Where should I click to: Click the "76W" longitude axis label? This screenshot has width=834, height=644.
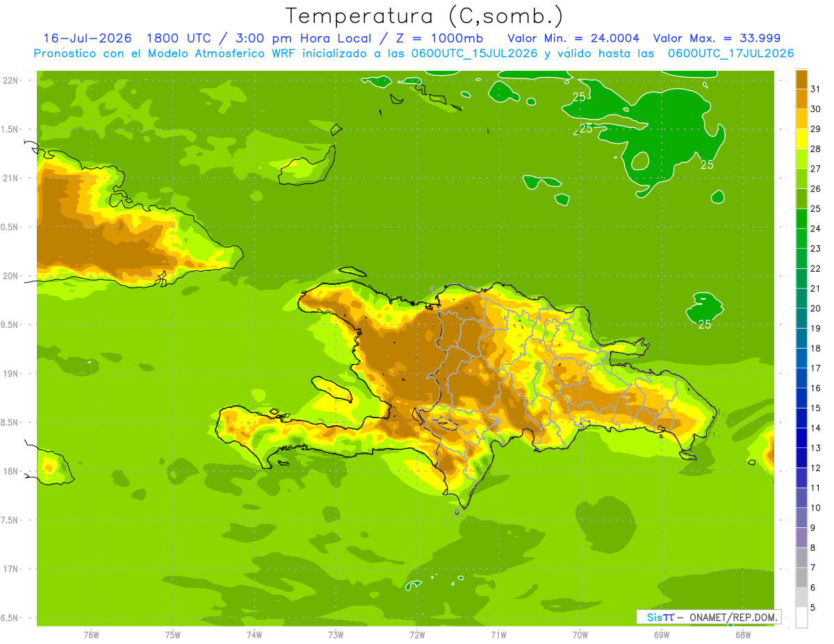click(x=91, y=634)
